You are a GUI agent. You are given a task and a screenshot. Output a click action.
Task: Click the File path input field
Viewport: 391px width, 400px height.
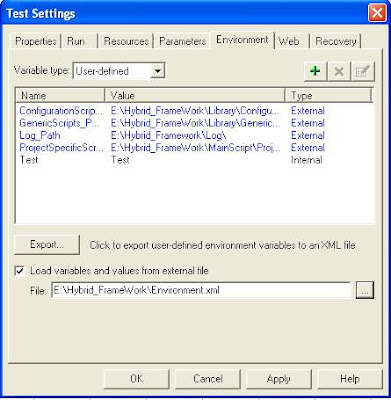coord(201,290)
